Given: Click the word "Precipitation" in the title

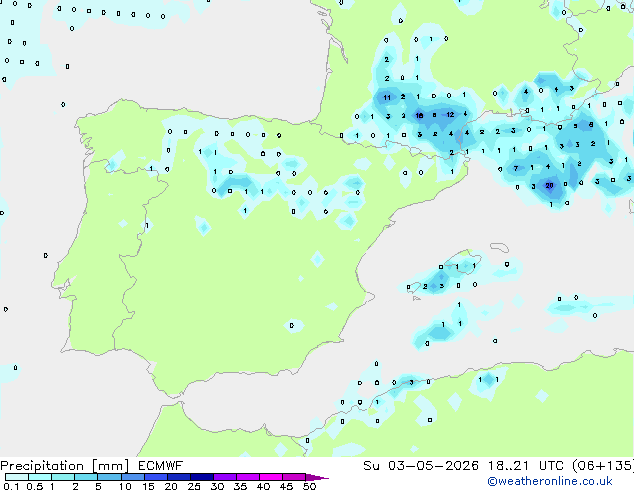Looking at the screenshot, I should click(42, 466).
